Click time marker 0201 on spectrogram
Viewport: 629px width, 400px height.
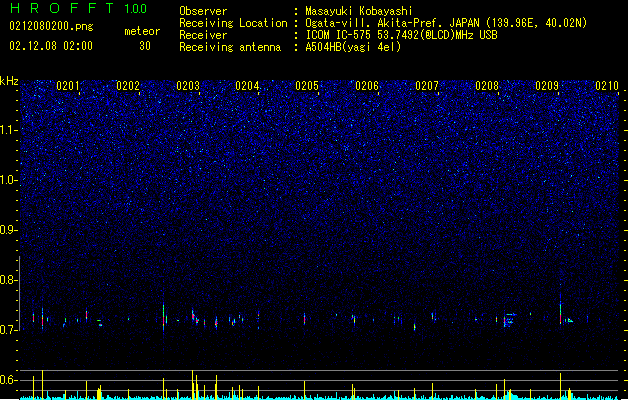(x=68, y=86)
